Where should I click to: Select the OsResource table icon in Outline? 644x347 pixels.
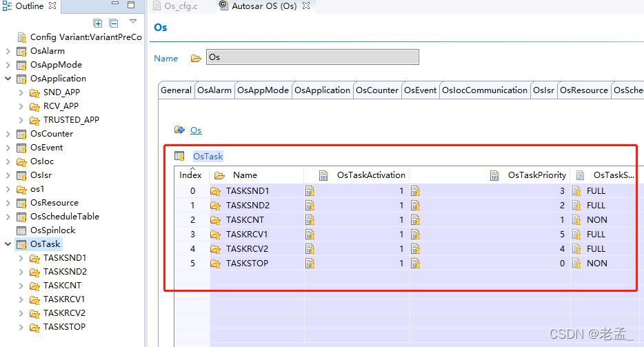pos(21,203)
